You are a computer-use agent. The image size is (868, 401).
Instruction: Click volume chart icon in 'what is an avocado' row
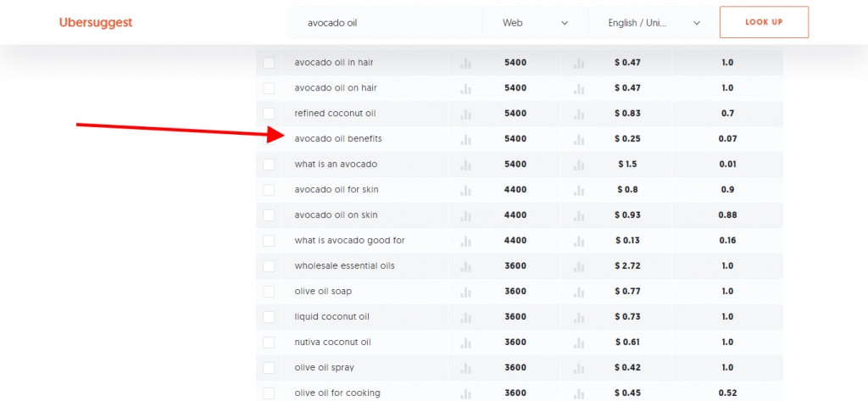(465, 165)
